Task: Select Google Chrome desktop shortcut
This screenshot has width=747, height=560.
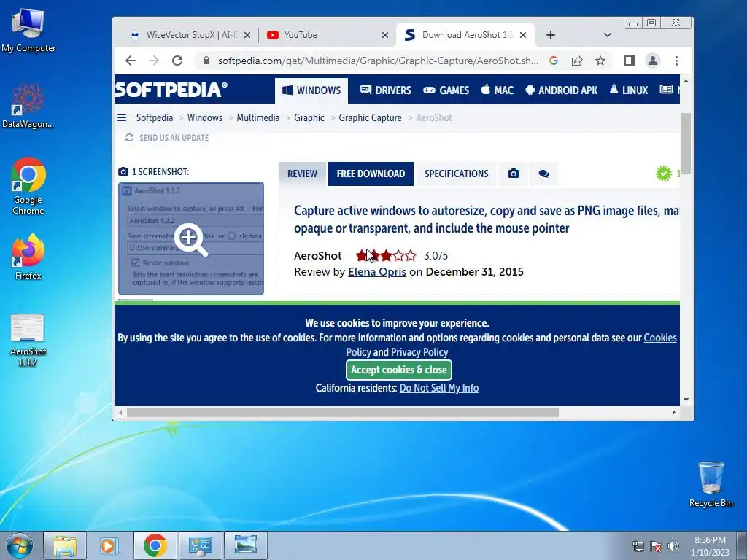Action: coord(28,186)
